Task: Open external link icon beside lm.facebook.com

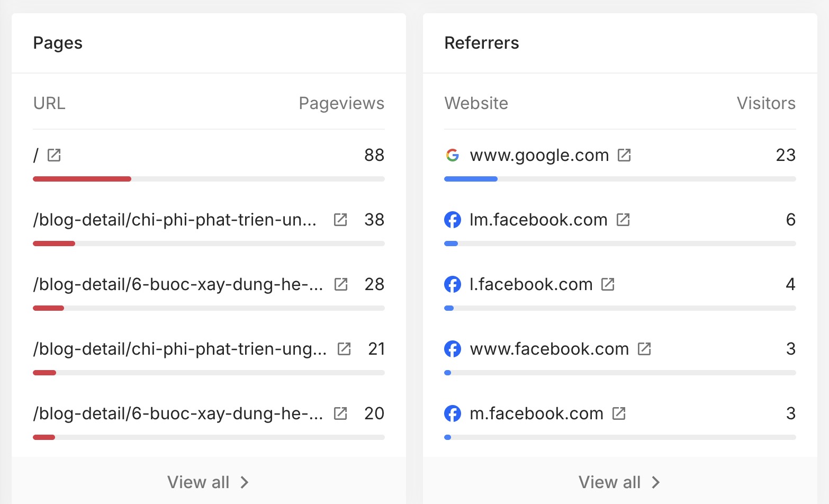Action: (x=623, y=220)
